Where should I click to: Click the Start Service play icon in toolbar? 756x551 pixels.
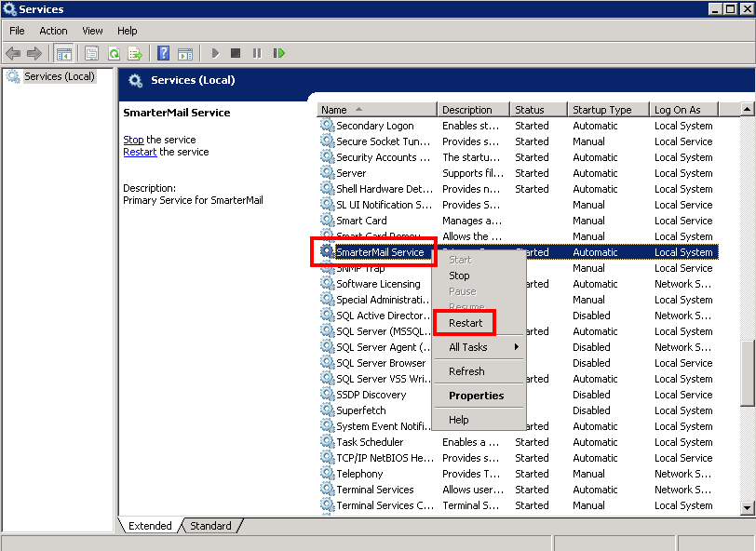pos(215,53)
